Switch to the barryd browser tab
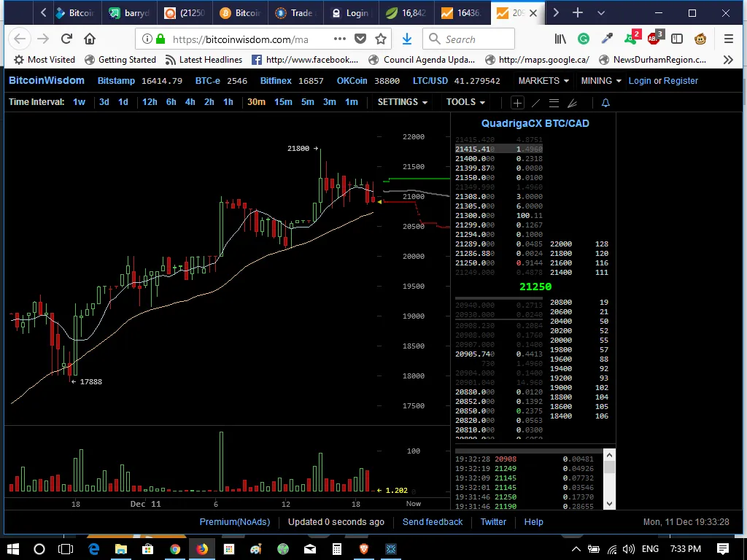747x560 pixels. tap(130, 13)
